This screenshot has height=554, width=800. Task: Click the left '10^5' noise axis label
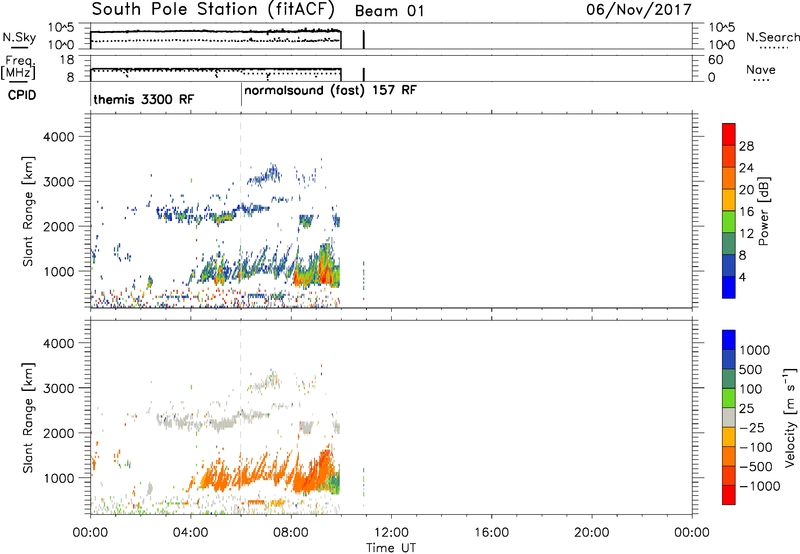tap(61, 28)
